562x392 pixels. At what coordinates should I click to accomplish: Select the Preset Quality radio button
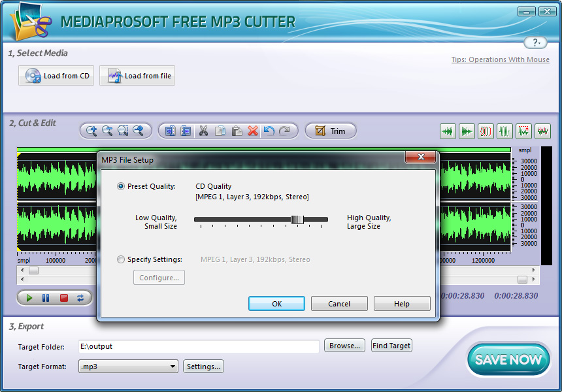(121, 186)
